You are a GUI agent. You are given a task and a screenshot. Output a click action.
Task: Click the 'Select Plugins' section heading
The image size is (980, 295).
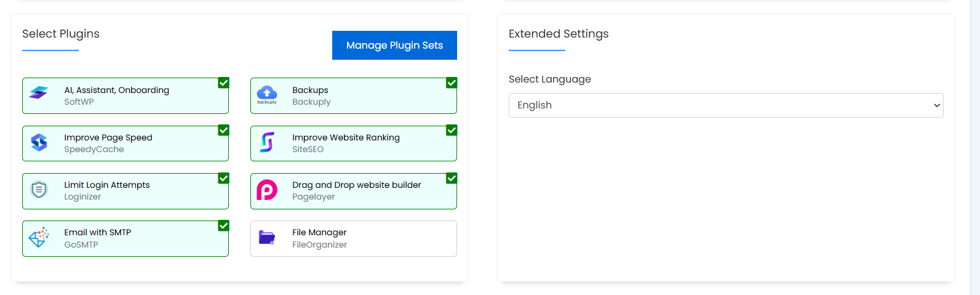coord(61,34)
